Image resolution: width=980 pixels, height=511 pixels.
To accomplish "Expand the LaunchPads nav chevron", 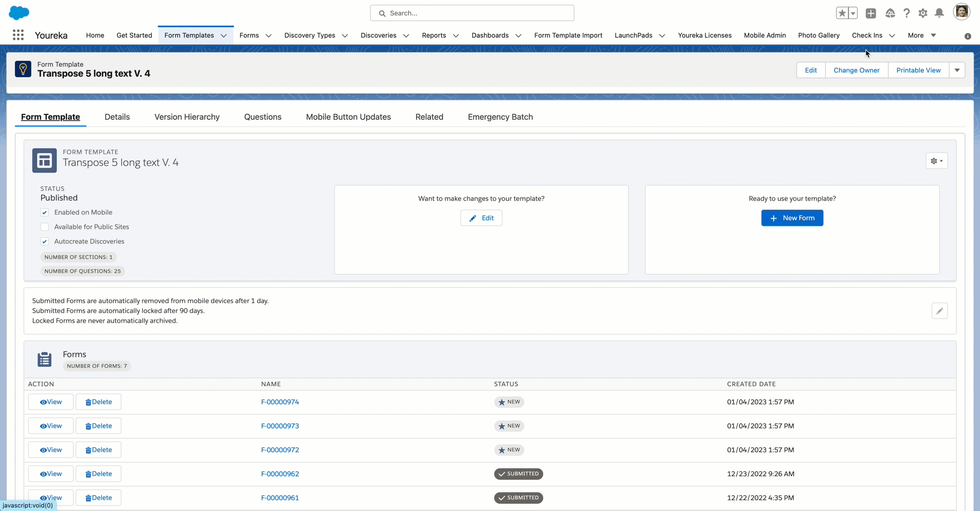I will [x=662, y=36].
